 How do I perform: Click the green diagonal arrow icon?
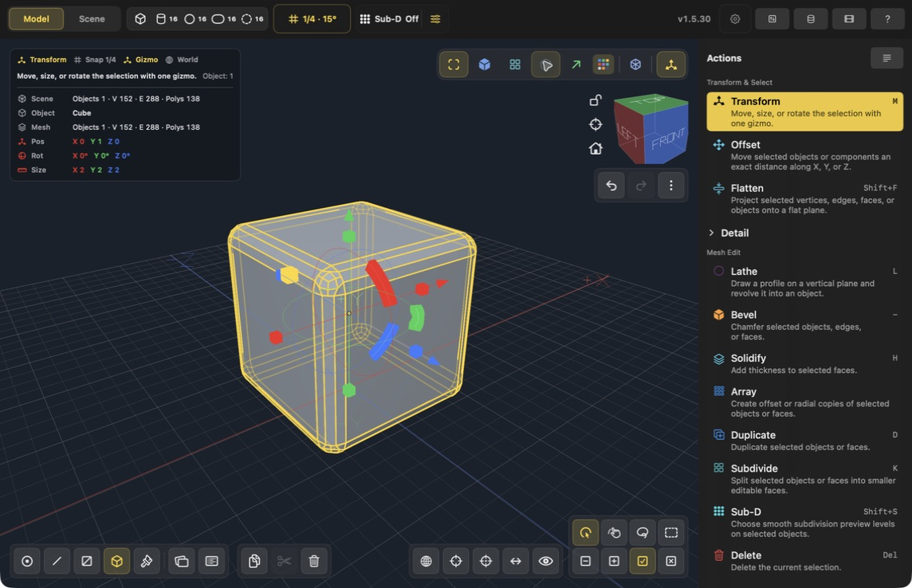pyautogui.click(x=576, y=65)
